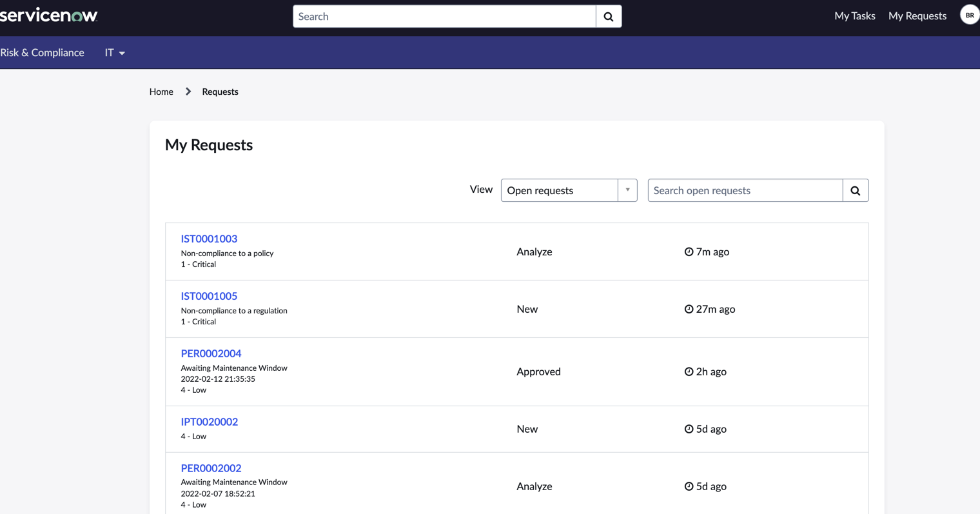Focus the Search open requests field

(x=745, y=190)
